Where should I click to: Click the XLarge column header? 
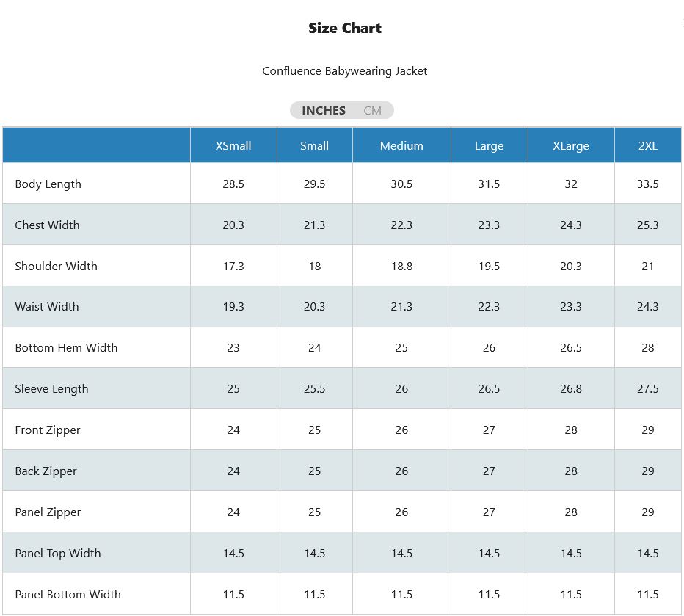[570, 145]
